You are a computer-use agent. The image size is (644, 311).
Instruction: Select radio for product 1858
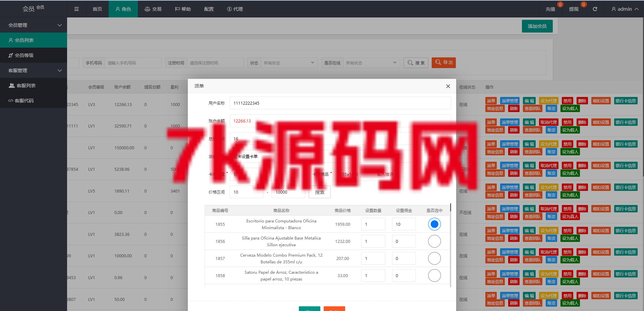[x=434, y=275]
